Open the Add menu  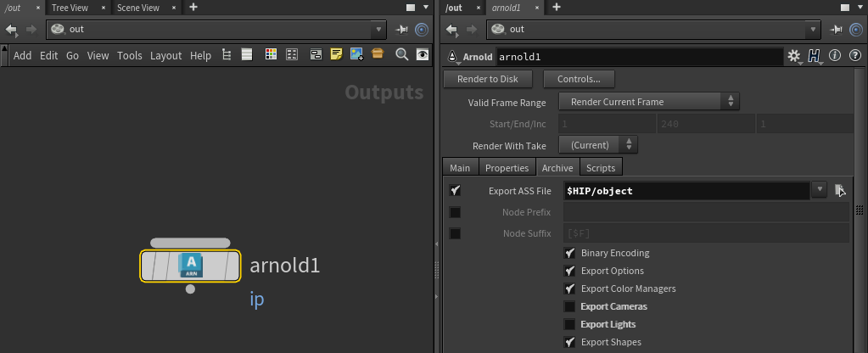click(x=23, y=55)
